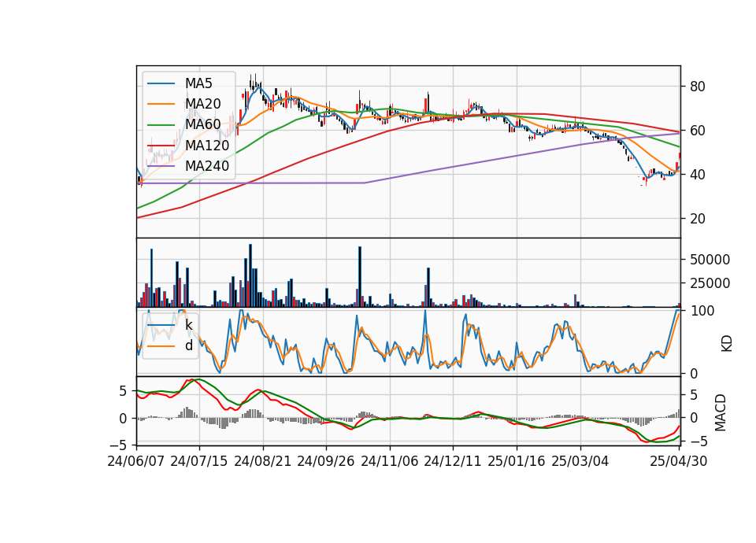Click the 24/06/07 date tick label
The image size is (756, 543).
tap(136, 461)
